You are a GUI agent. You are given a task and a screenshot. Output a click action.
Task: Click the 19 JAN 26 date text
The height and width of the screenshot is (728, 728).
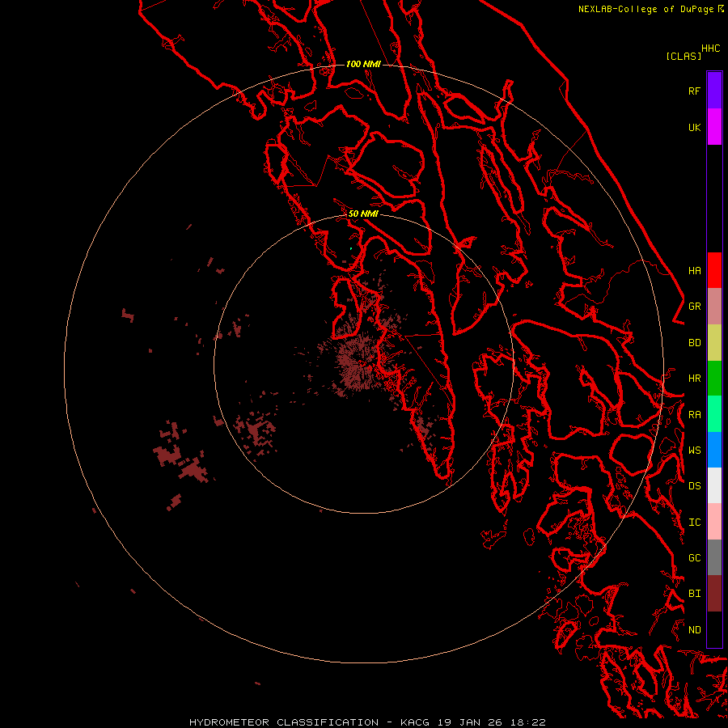click(x=470, y=722)
